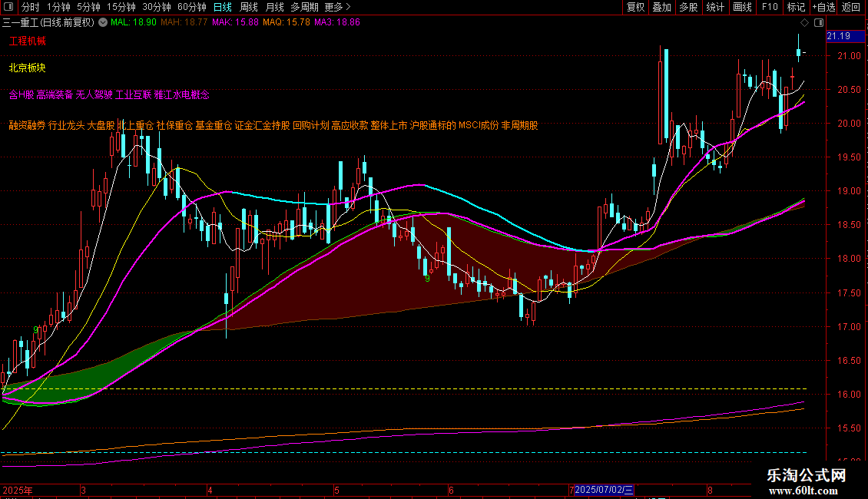Click the 高端装备 concept tag
The height and width of the screenshot is (499, 868).
tap(55, 94)
